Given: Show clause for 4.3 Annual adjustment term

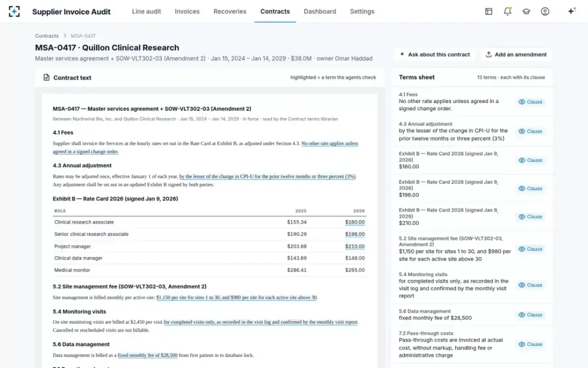Looking at the screenshot, I should pyautogui.click(x=531, y=131).
